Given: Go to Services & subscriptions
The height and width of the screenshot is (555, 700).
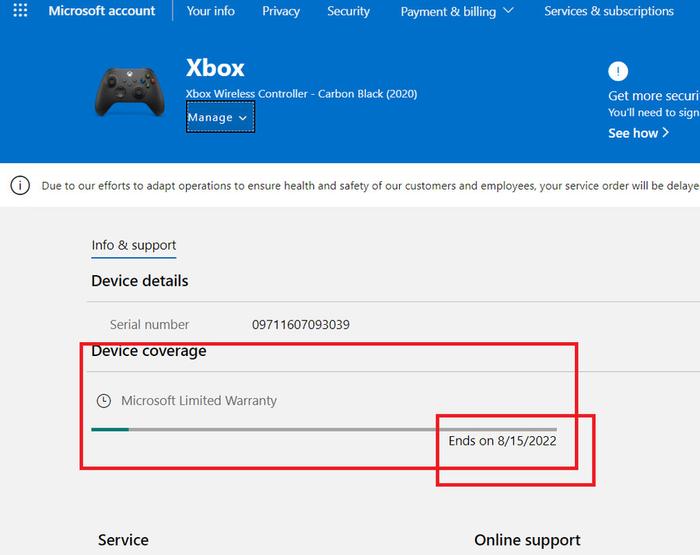Looking at the screenshot, I should [x=608, y=11].
